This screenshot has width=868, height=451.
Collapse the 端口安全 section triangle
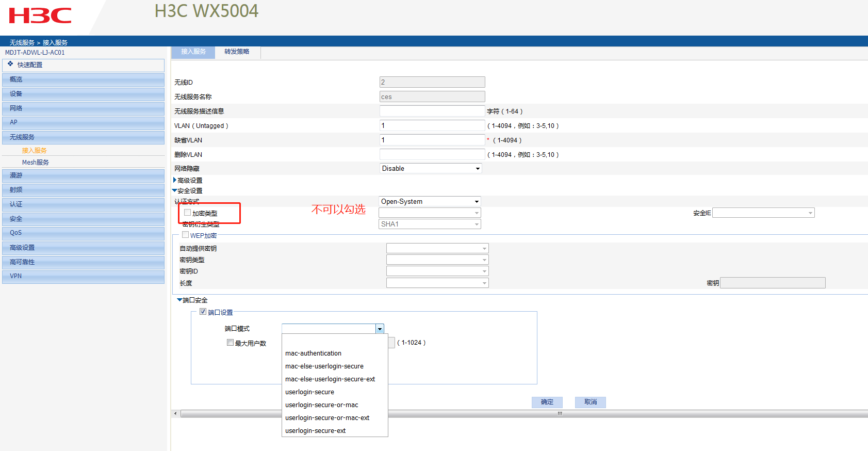[179, 300]
